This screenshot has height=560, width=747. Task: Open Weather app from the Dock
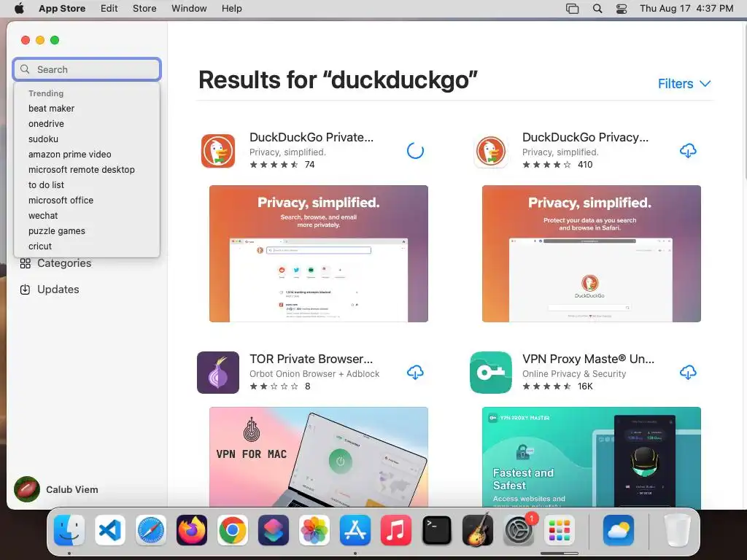(x=619, y=530)
